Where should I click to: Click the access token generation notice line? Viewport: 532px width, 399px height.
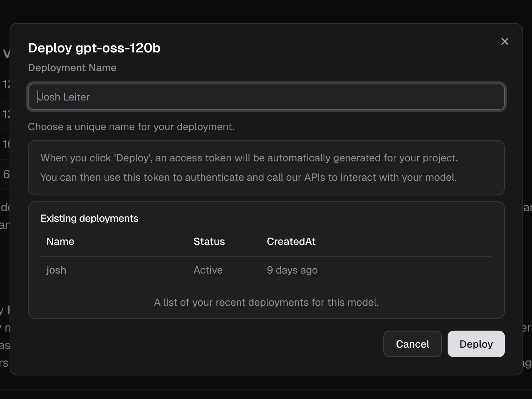[249, 158]
